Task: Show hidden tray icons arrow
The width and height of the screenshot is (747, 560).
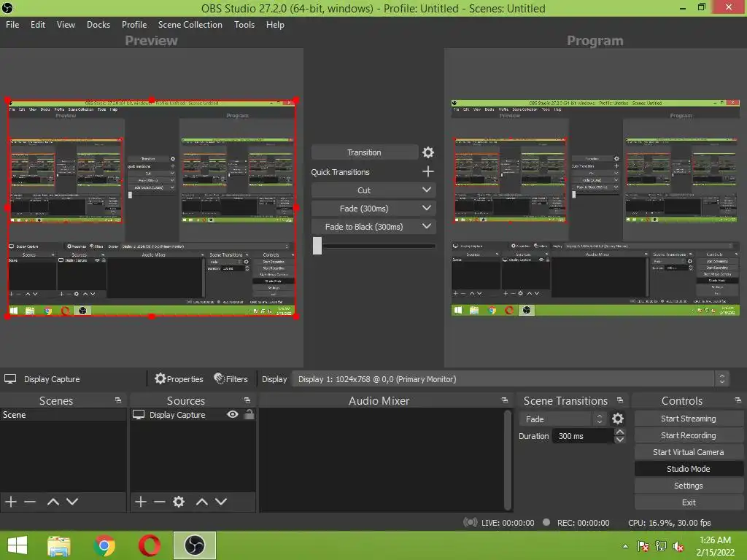Action: (625, 546)
